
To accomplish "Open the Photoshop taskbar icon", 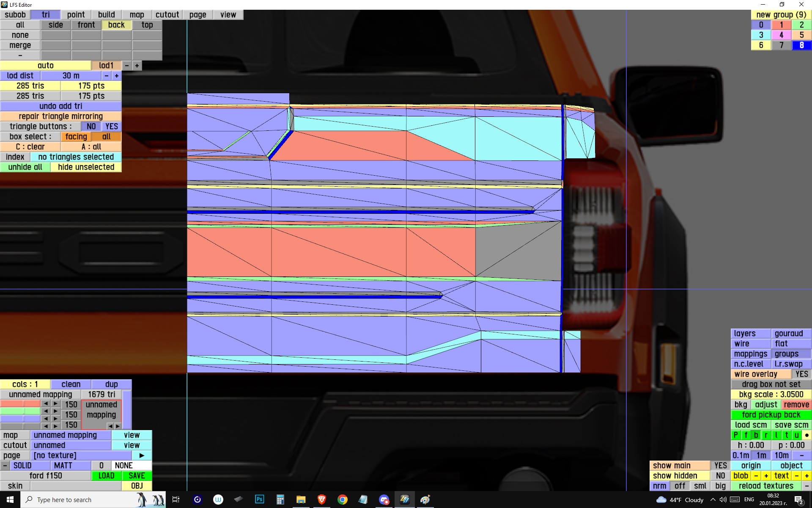I will (259, 500).
